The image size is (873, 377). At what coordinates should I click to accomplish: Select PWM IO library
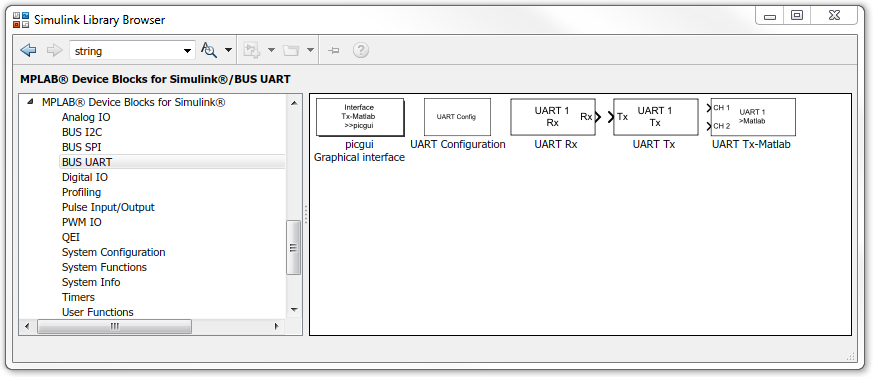pos(82,222)
